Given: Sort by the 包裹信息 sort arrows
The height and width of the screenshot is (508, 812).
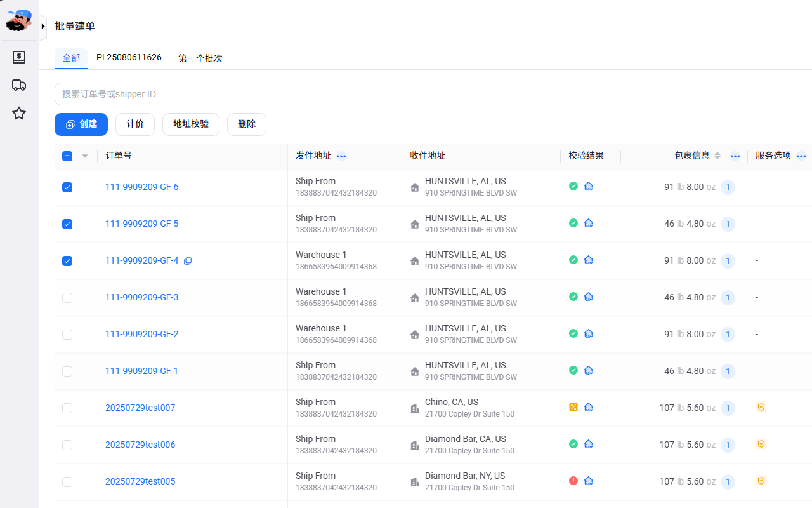Looking at the screenshot, I should pos(717,156).
